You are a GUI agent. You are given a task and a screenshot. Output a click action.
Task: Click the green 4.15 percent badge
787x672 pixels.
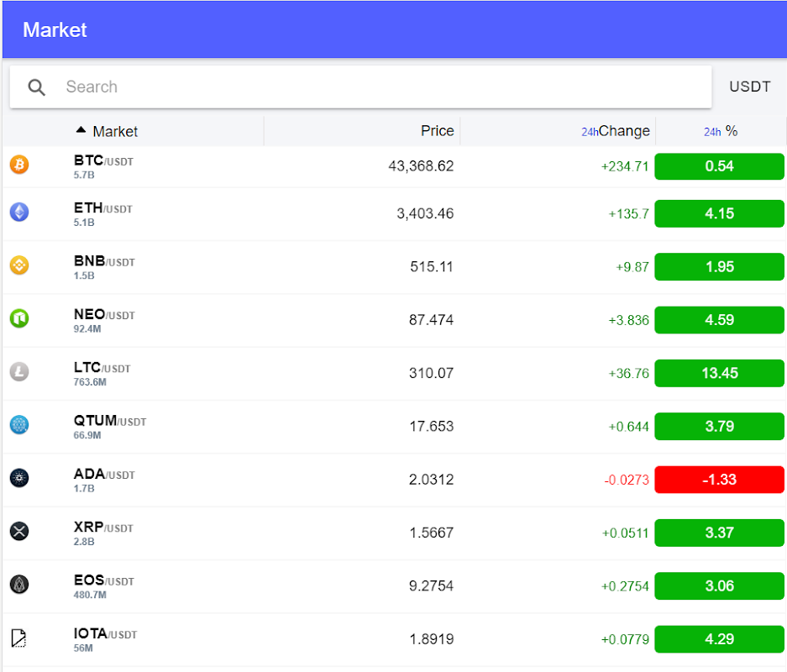[x=719, y=213]
